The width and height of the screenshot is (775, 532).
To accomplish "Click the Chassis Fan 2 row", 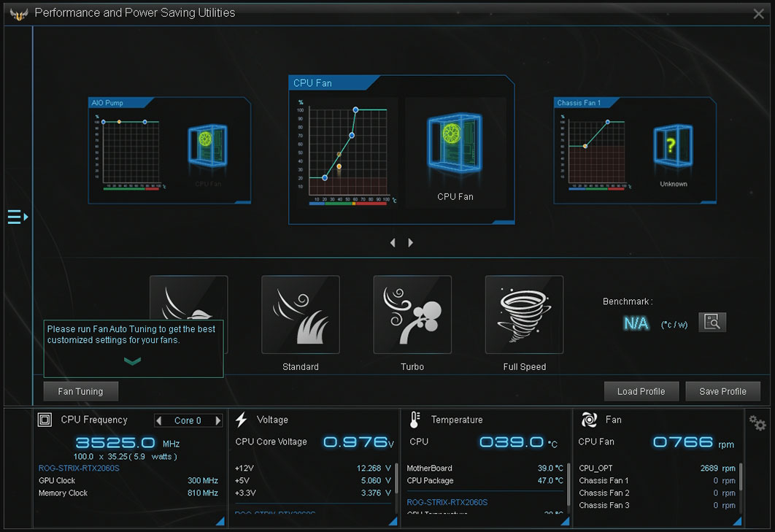I will pos(657,493).
